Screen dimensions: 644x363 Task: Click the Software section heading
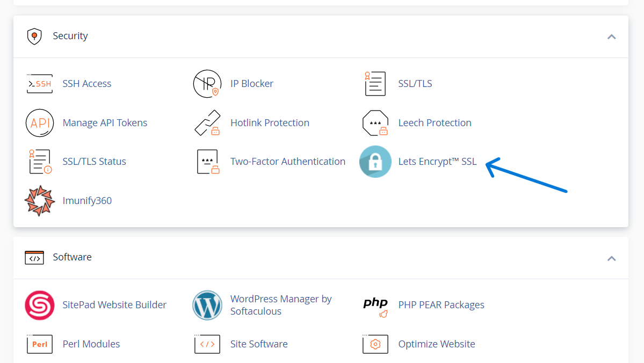pyautogui.click(x=73, y=257)
